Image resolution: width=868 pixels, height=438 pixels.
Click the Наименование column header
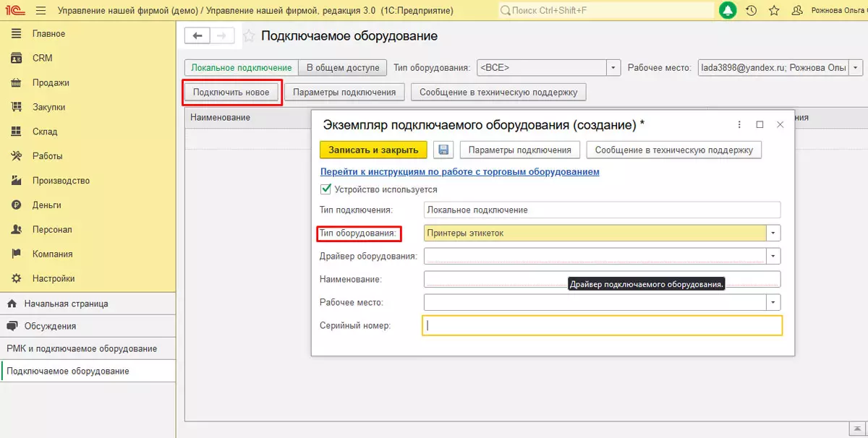click(221, 117)
